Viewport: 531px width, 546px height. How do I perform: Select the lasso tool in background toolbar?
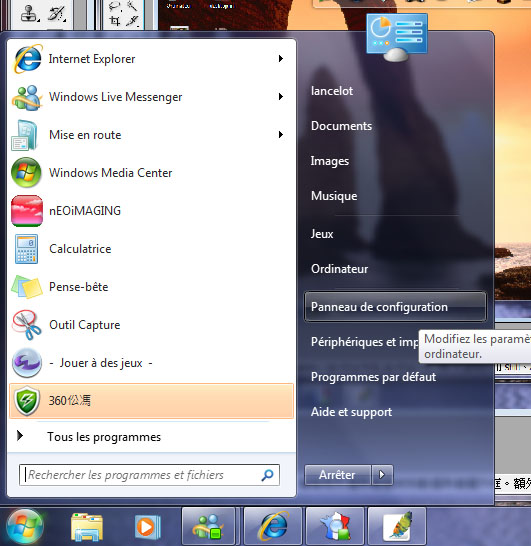[115, 6]
